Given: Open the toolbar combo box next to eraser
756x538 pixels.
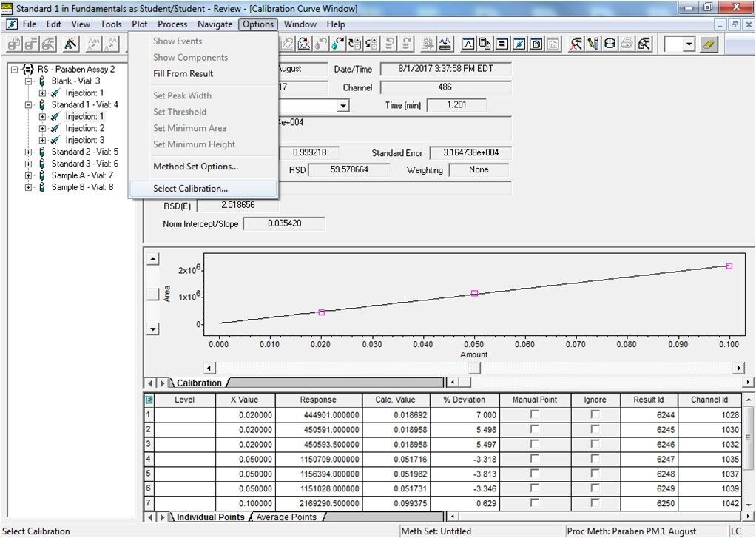Looking at the screenshot, I should pos(689,44).
